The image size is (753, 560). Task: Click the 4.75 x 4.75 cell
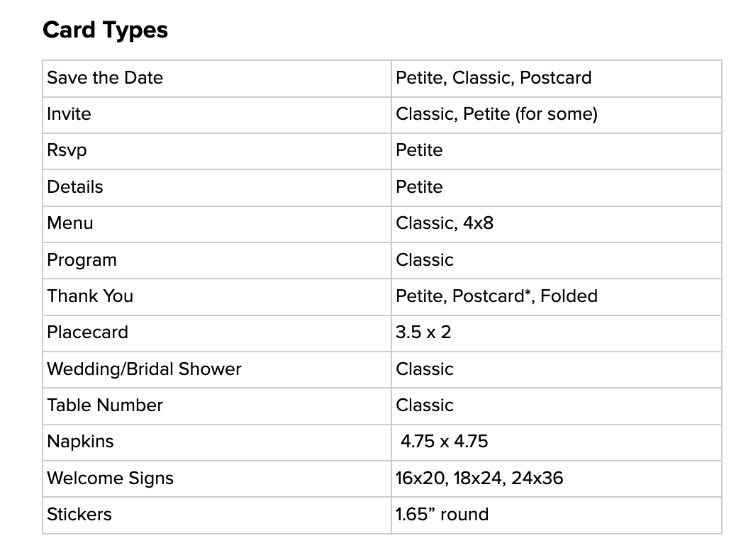444,442
